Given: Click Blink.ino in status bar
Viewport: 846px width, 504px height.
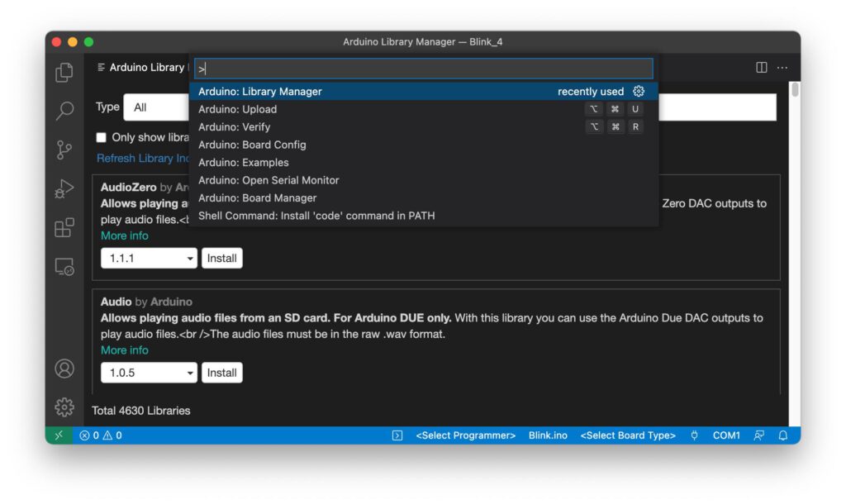Looking at the screenshot, I should 548,435.
